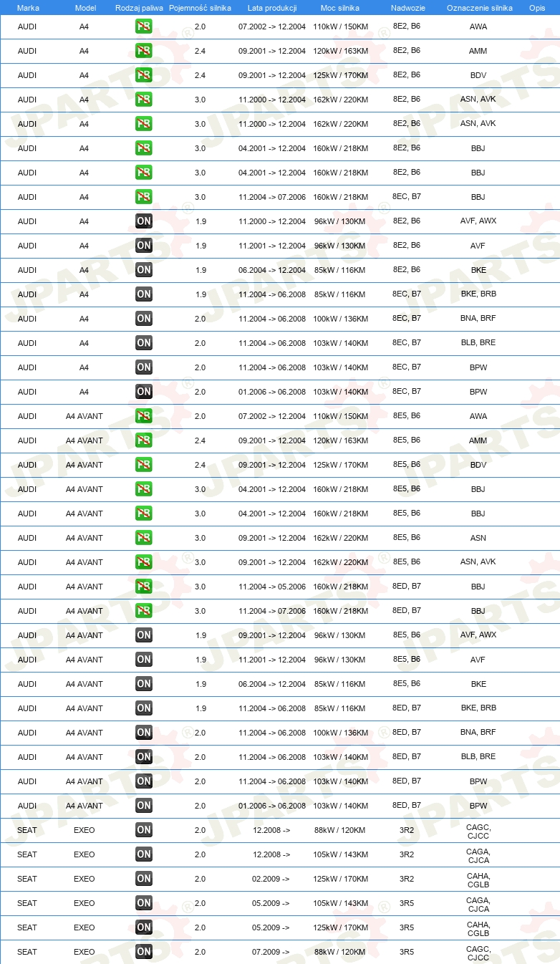Click the Opis column header
Viewport: 560px width, 964px height.
click(x=536, y=8)
